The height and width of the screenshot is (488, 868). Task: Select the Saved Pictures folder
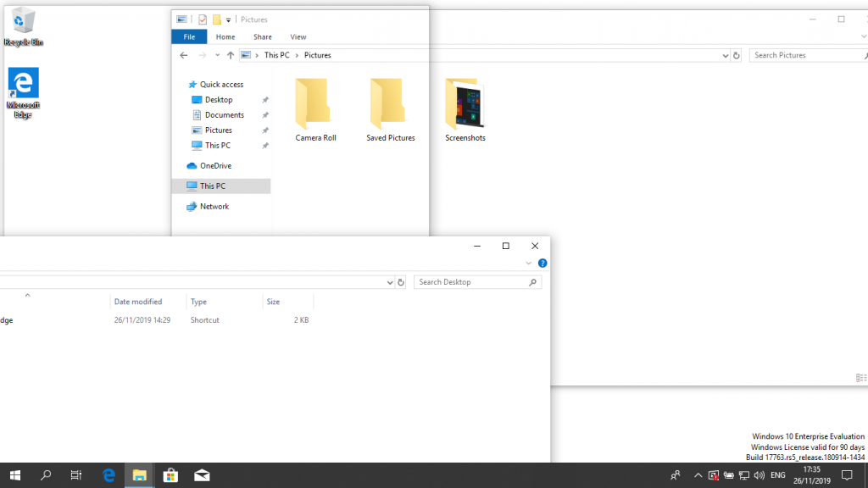tap(390, 110)
